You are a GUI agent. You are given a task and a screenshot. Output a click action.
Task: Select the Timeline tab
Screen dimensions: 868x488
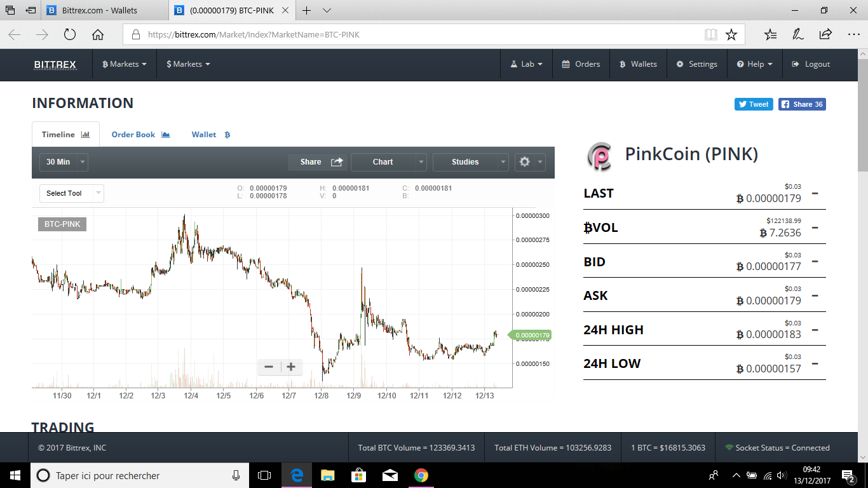click(66, 135)
